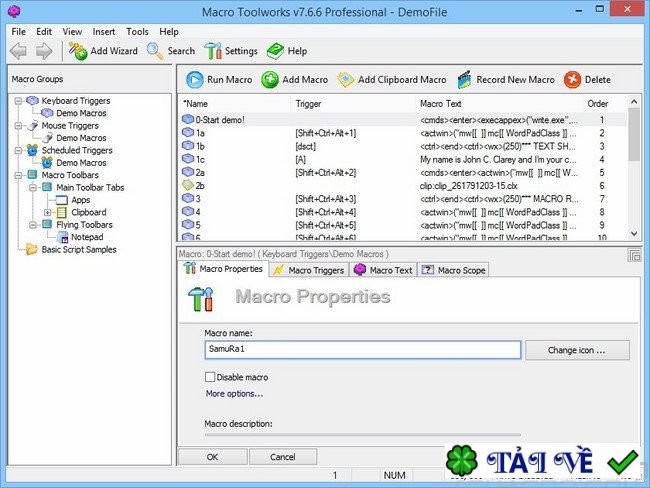This screenshot has height=488, width=650.
Task: Collapse the Keyboard Triggers tree node
Action: pos(18,101)
